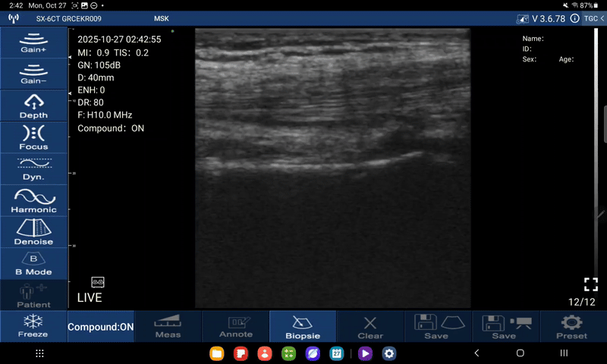Image resolution: width=607 pixels, height=364 pixels.
Task: Toggle the Denoise filter
Action: tap(33, 232)
